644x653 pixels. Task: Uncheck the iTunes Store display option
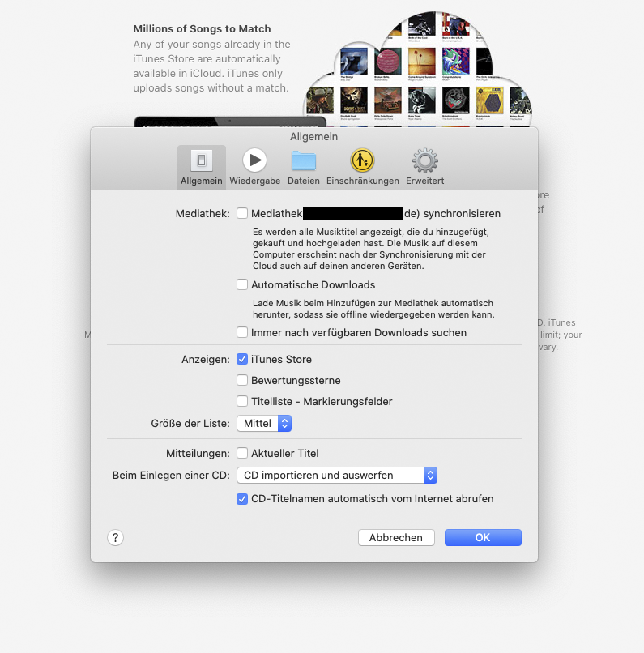click(x=242, y=359)
